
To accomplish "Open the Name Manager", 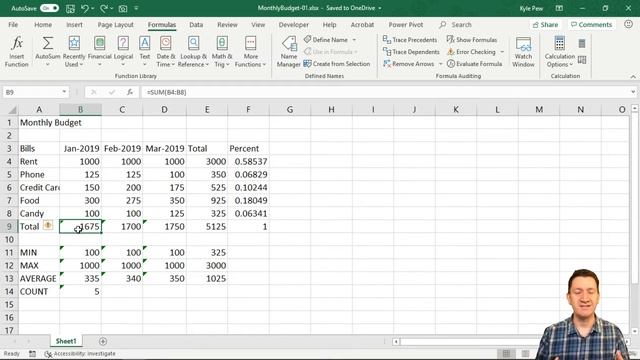I will click(289, 51).
